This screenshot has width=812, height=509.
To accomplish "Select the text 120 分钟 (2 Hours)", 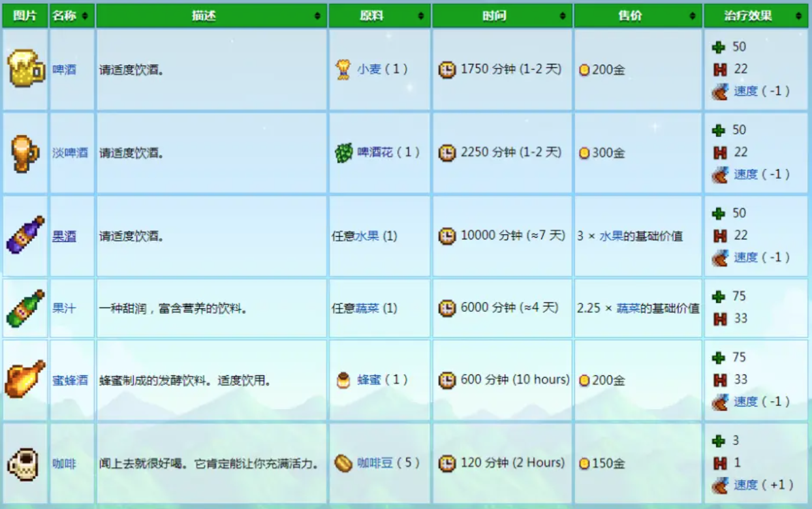I will pyautogui.click(x=513, y=463).
